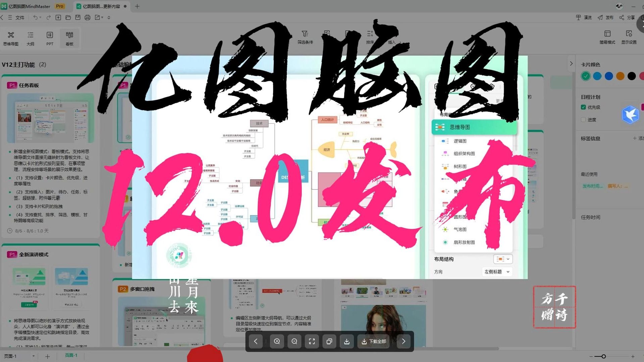Adjust the bottom zoom slider handle
Screen dimensions: 644x362
click(x=603, y=356)
